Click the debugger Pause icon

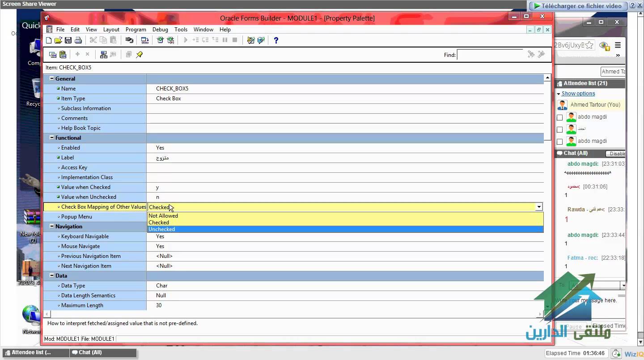click(x=225, y=40)
